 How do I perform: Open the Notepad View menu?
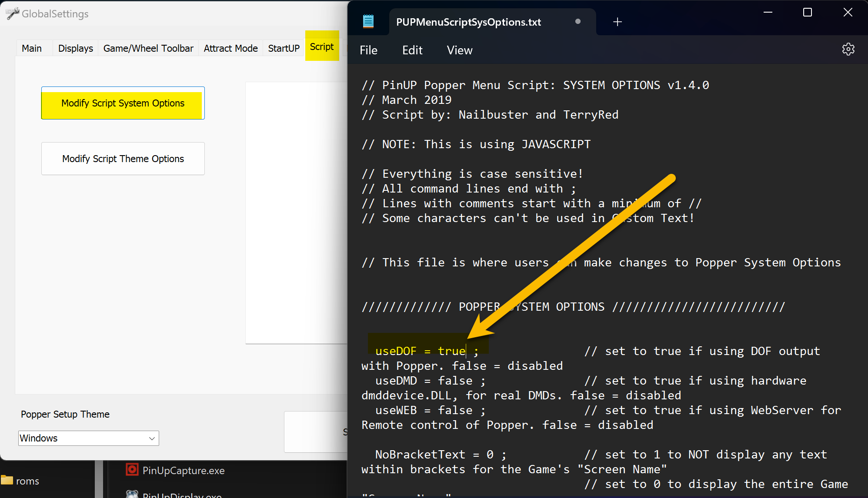(x=459, y=50)
